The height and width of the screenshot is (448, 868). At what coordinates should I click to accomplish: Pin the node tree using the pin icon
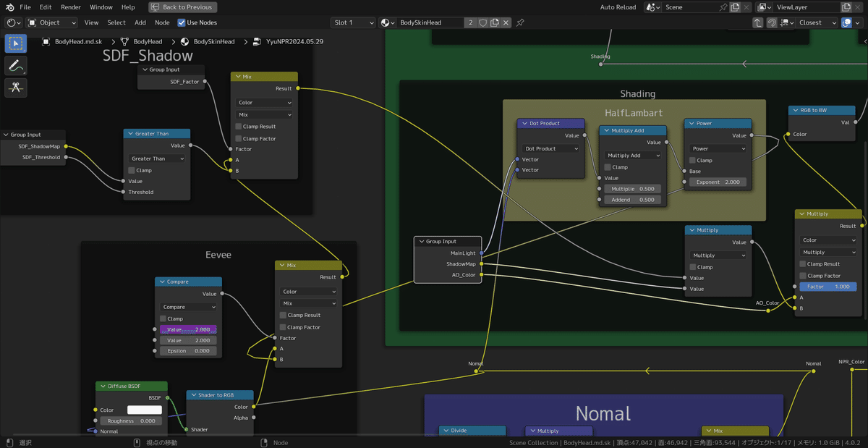coord(519,22)
